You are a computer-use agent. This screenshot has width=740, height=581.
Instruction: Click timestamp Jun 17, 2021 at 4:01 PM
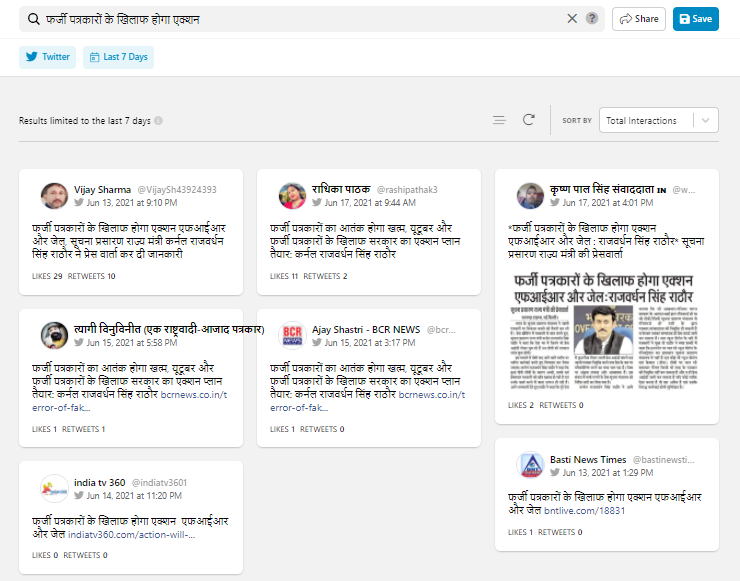pos(608,203)
